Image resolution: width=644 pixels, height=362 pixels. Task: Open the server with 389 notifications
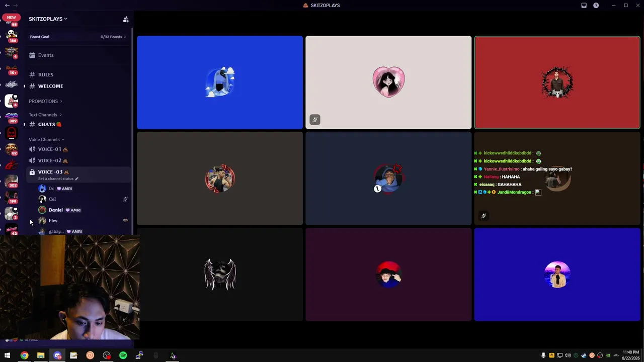click(12, 117)
